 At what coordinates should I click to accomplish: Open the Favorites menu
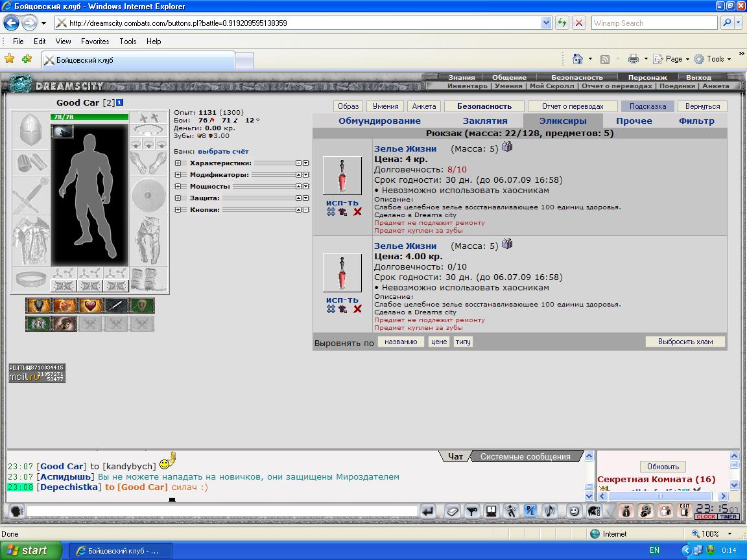click(x=95, y=41)
